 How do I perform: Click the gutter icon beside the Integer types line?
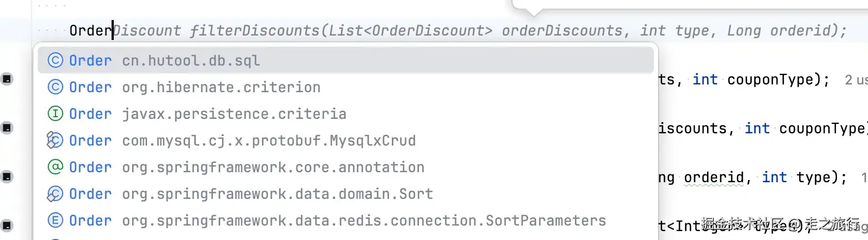coord(7,225)
